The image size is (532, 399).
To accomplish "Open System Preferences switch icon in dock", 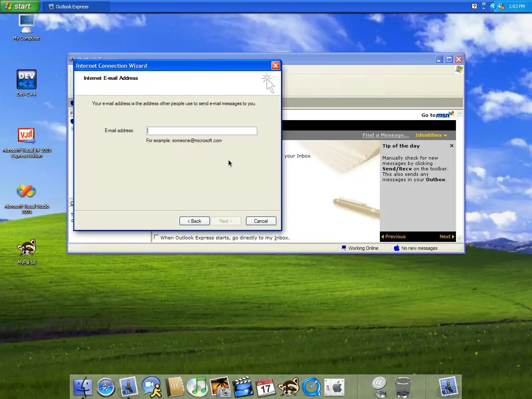I will (334, 387).
